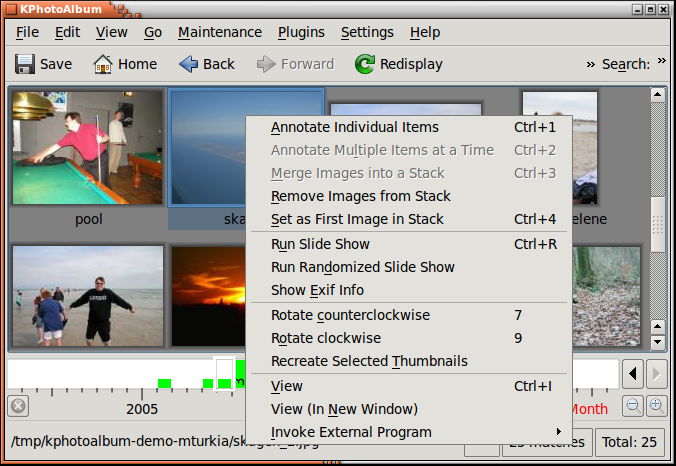Move the date bar backward with the left arrow
This screenshot has height=466, width=676.
632,374
